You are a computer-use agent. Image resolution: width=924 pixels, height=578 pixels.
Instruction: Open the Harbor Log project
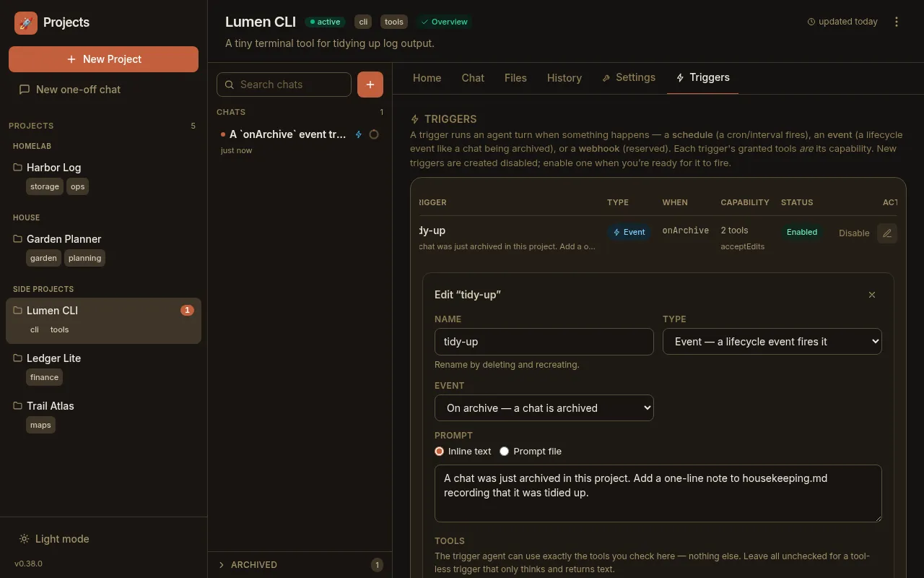click(x=53, y=167)
